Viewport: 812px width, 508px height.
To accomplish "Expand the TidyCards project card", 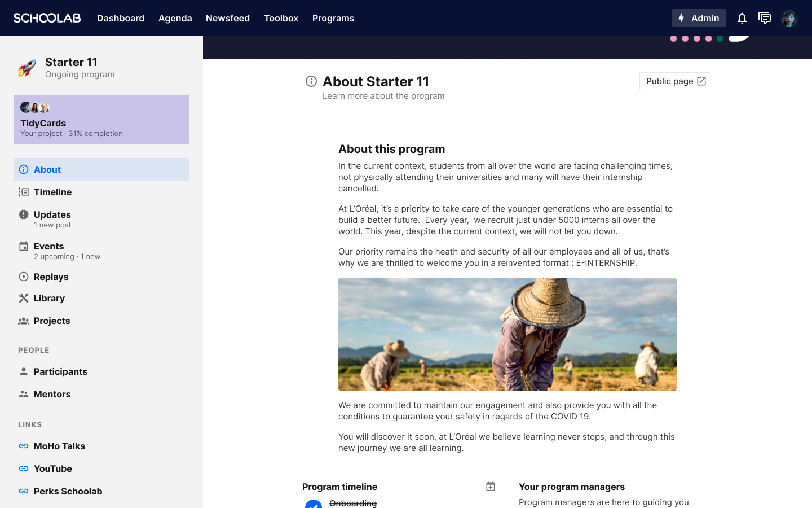I will [101, 120].
